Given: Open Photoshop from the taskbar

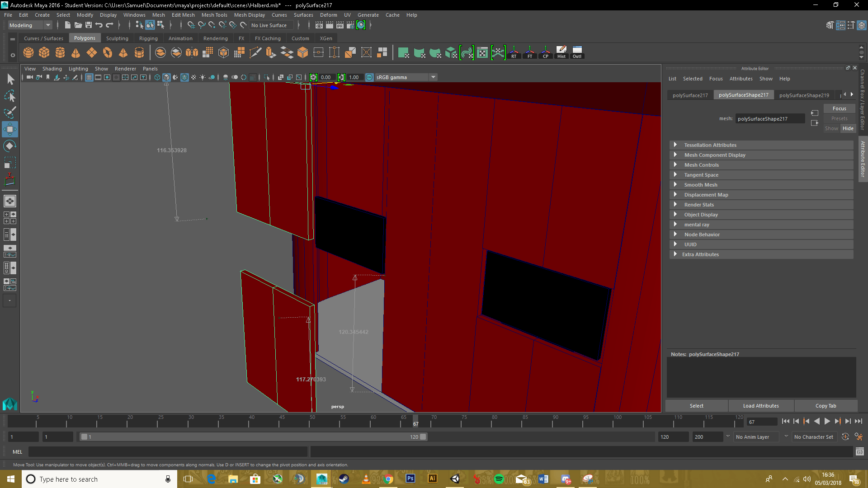Looking at the screenshot, I should (x=410, y=479).
